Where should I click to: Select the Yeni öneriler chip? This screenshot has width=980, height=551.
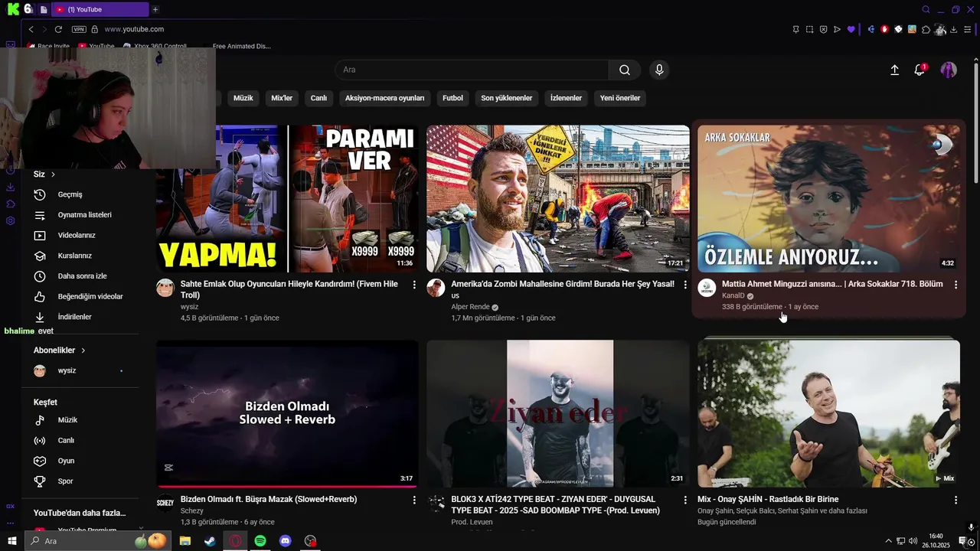coord(620,98)
